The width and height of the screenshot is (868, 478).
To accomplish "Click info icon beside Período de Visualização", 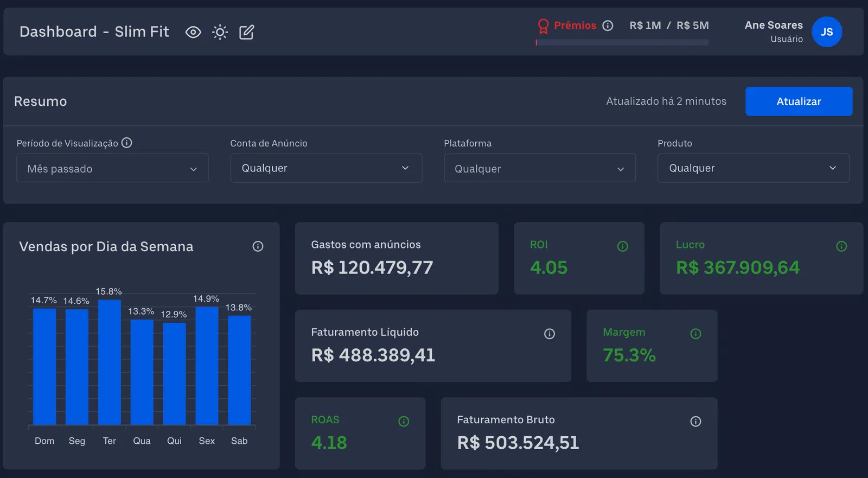I will click(x=127, y=143).
